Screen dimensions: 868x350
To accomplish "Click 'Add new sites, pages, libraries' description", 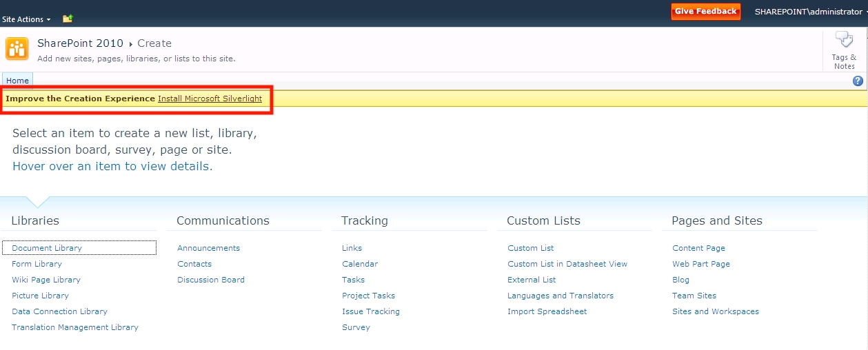I will 137,59.
